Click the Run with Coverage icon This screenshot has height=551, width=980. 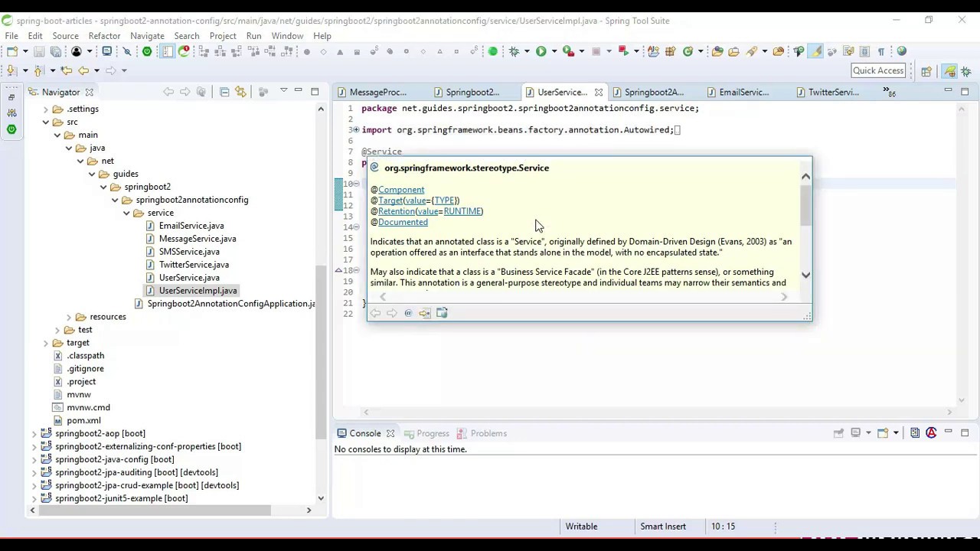[568, 51]
